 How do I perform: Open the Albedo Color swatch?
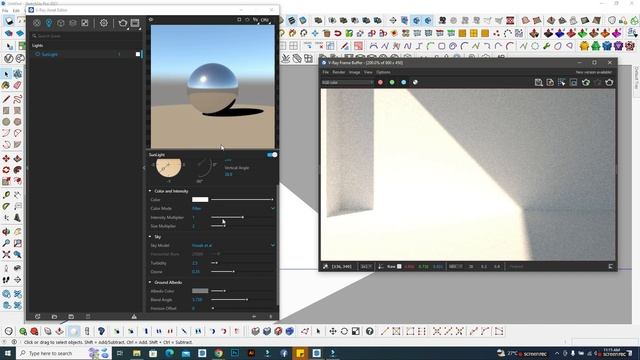pyautogui.click(x=200, y=291)
